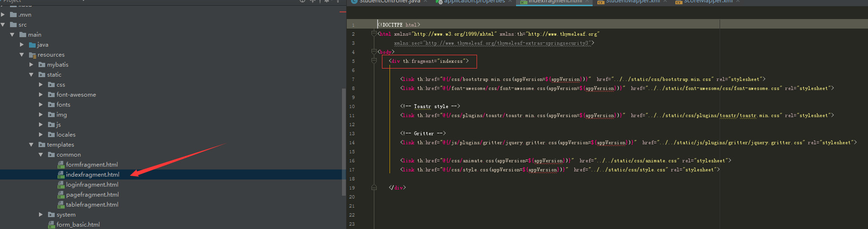Click the bootstrap.min.css link line

point(583,80)
